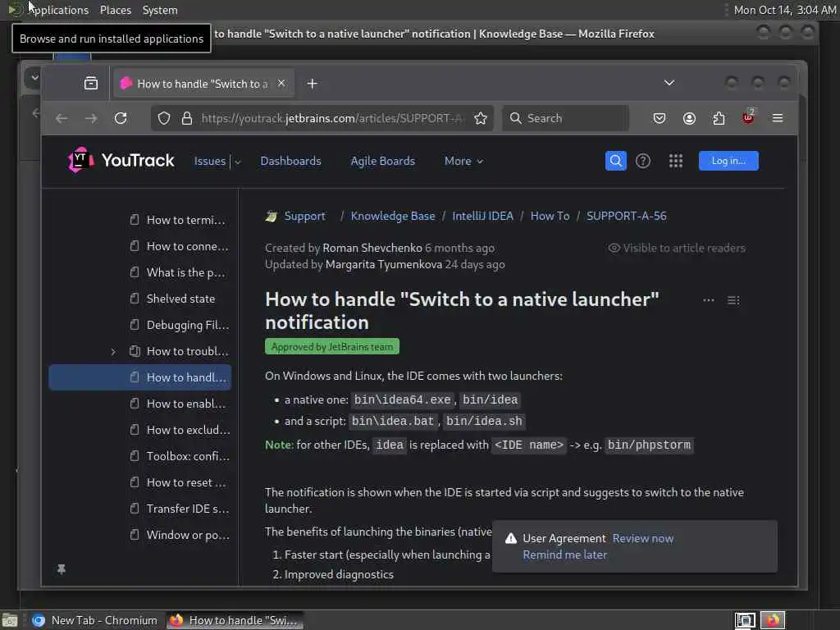Click the Support project icon

[272, 217]
